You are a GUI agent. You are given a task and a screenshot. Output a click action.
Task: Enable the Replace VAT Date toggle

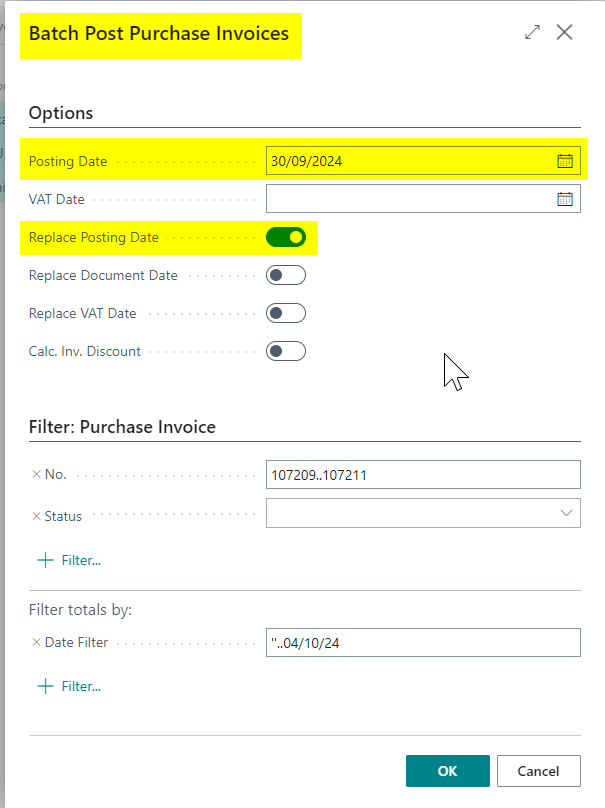[286, 313]
